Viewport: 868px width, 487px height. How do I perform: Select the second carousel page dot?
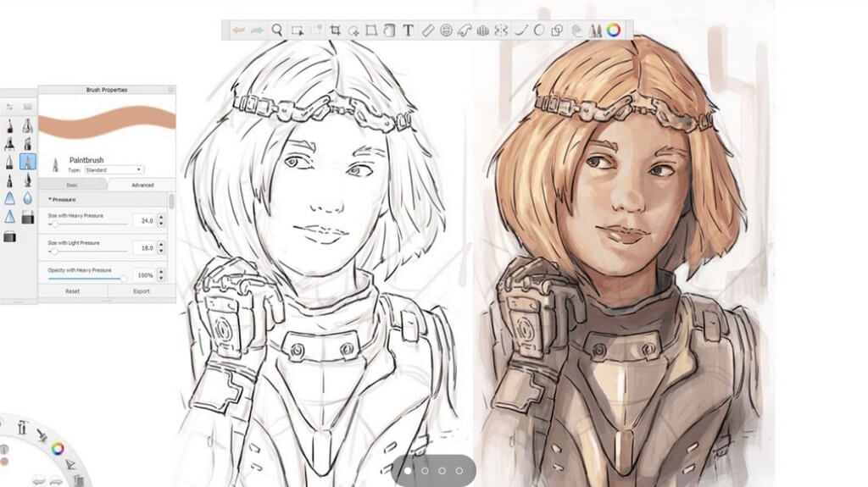click(x=424, y=470)
